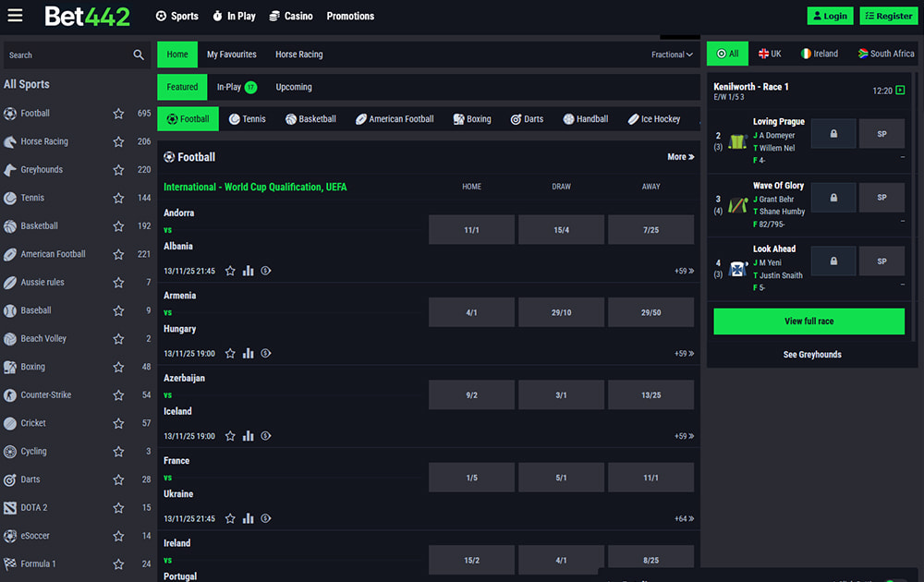Expand More link in Football section
This screenshot has width=924, height=582.
[x=680, y=157]
